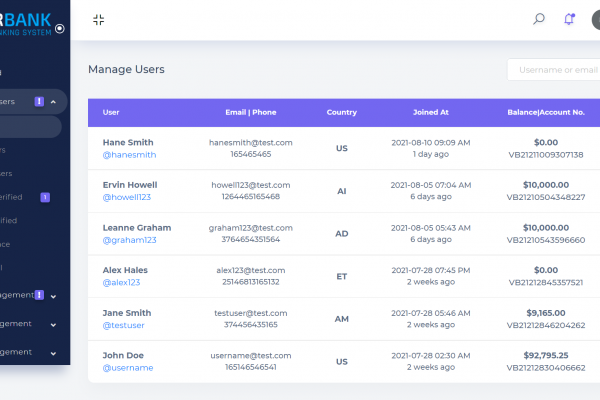Click the email alex123@test.com
Image resolution: width=600 pixels, height=400 pixels.
pos(251,271)
